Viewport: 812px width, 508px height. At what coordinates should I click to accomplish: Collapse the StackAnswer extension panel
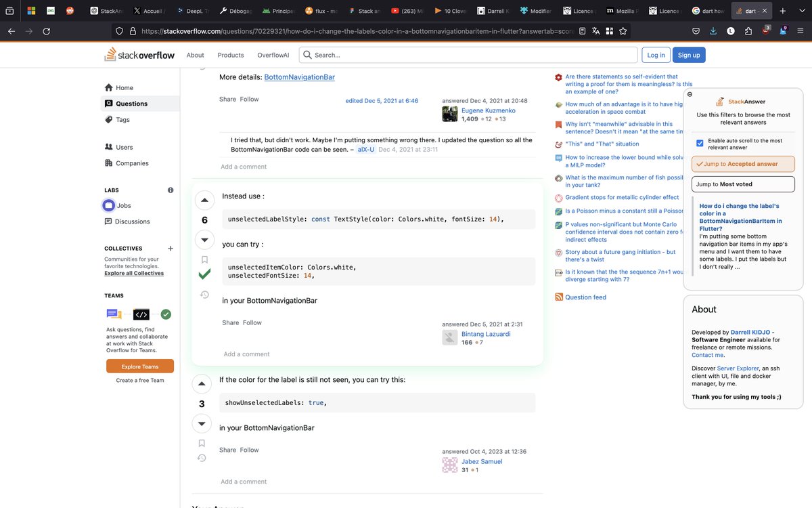tap(690, 94)
